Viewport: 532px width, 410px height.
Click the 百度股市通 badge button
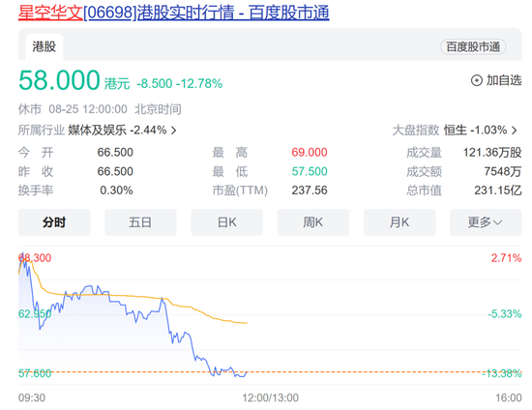click(473, 46)
